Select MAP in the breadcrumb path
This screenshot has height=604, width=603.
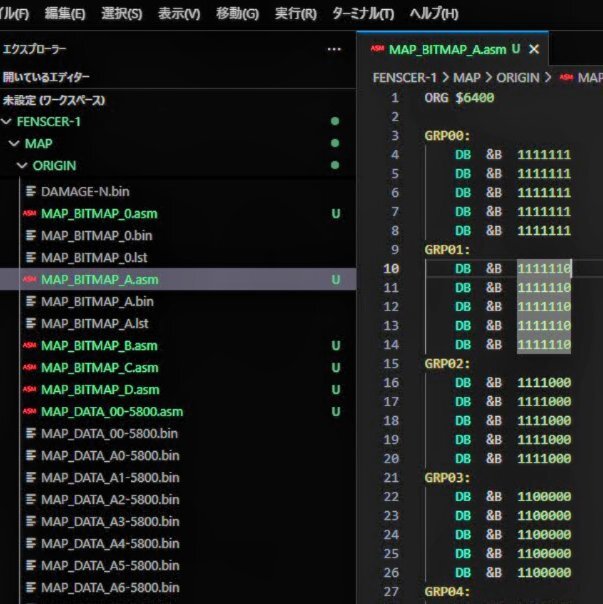pos(467,78)
